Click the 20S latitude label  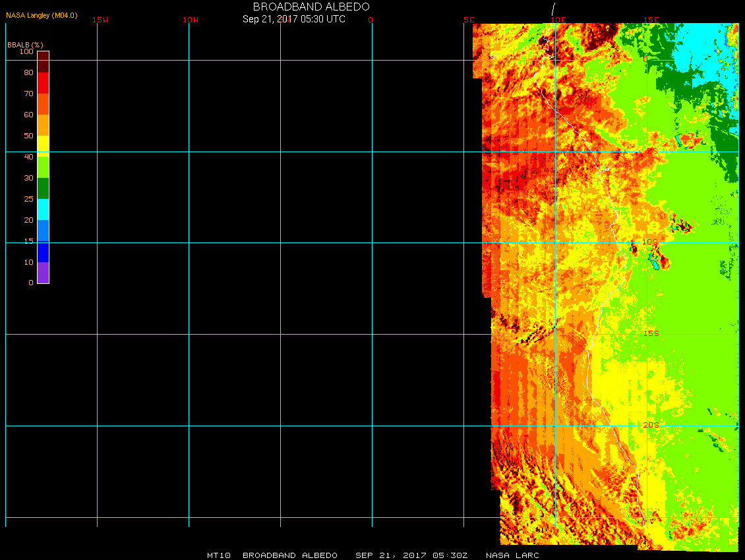[x=651, y=425]
